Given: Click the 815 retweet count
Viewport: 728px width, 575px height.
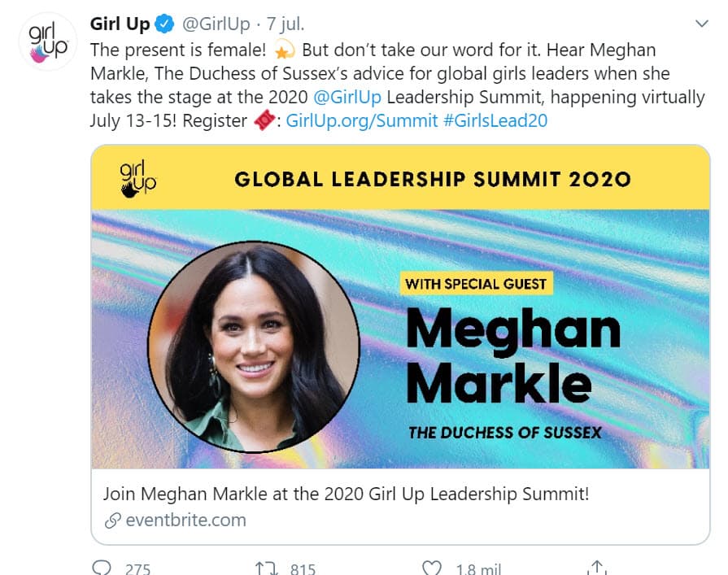Looking at the screenshot, I should click(x=303, y=568).
